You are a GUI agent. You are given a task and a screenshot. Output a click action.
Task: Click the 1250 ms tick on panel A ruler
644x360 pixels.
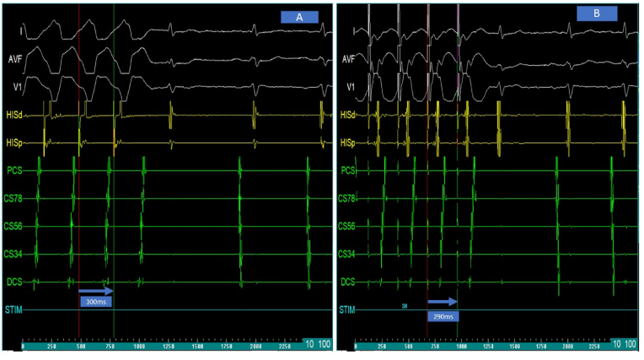point(169,347)
